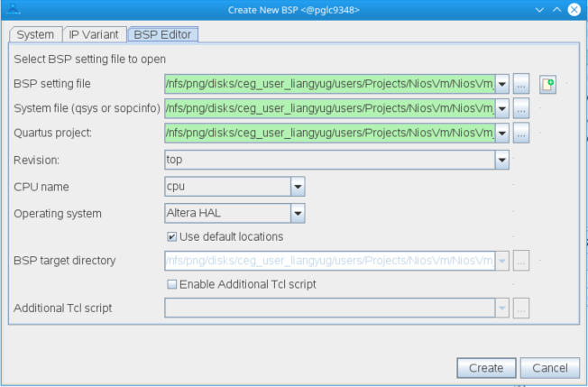
Task: Click the new BSP settings file icon
Action: [x=547, y=85]
